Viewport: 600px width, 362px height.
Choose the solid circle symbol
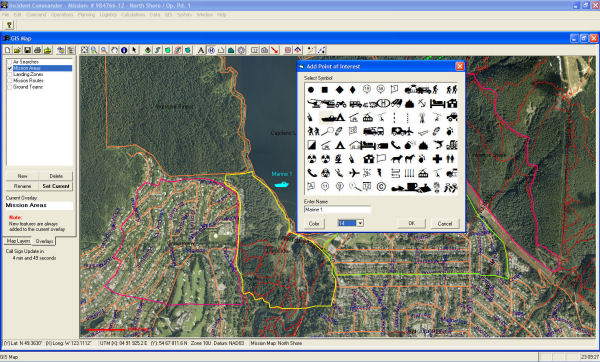[x=311, y=90]
